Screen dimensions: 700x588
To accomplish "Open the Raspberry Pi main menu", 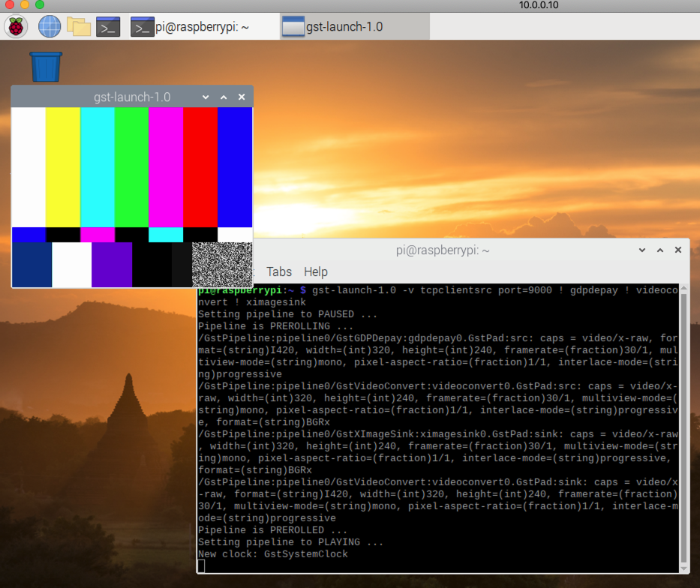I will point(16,27).
